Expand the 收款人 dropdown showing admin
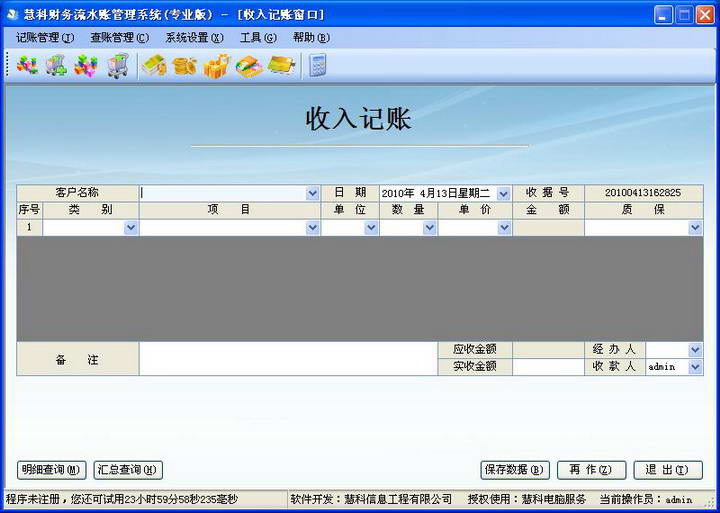 [x=695, y=366]
